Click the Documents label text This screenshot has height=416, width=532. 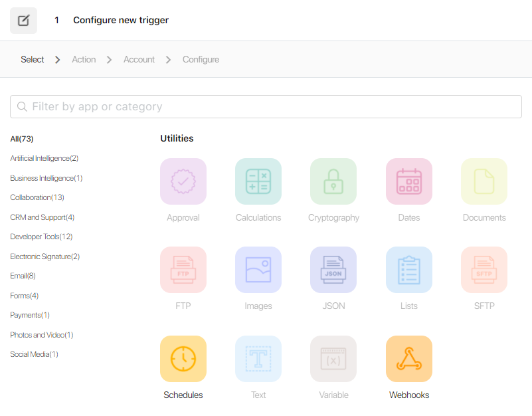(484, 218)
